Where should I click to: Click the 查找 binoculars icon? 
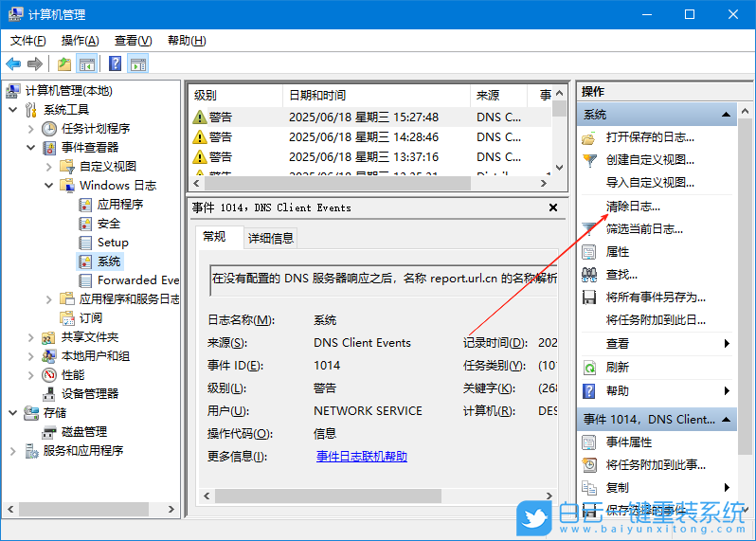pyautogui.click(x=588, y=275)
